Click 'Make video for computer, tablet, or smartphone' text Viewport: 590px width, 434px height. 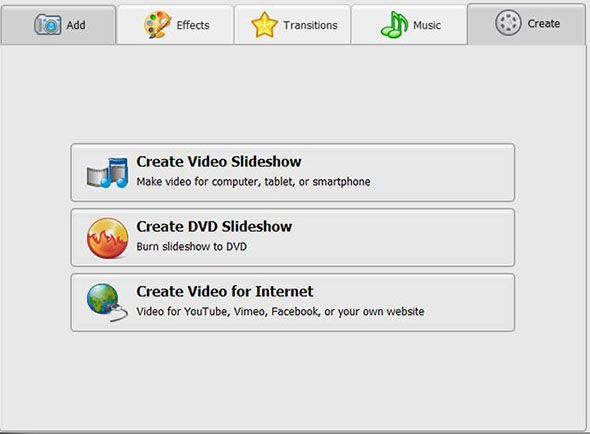pyautogui.click(x=253, y=182)
